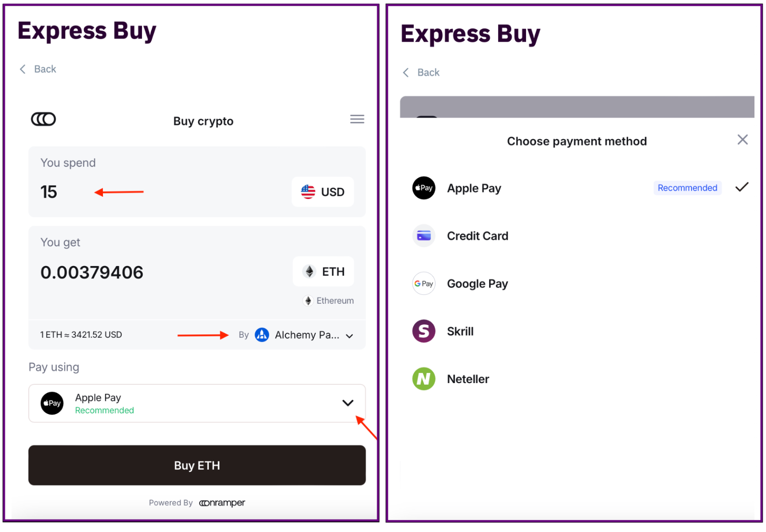Click the Onramper logo beside Buy crypto
Image resolution: width=766 pixels, height=532 pixels.
click(x=43, y=119)
